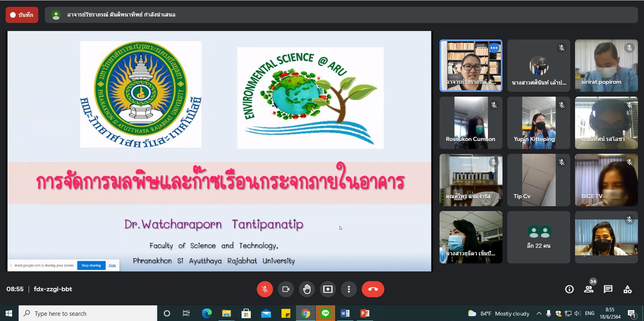The height and width of the screenshot is (321, 644).
Task: Select Yupin Kitteping video tile
Action: (539, 123)
